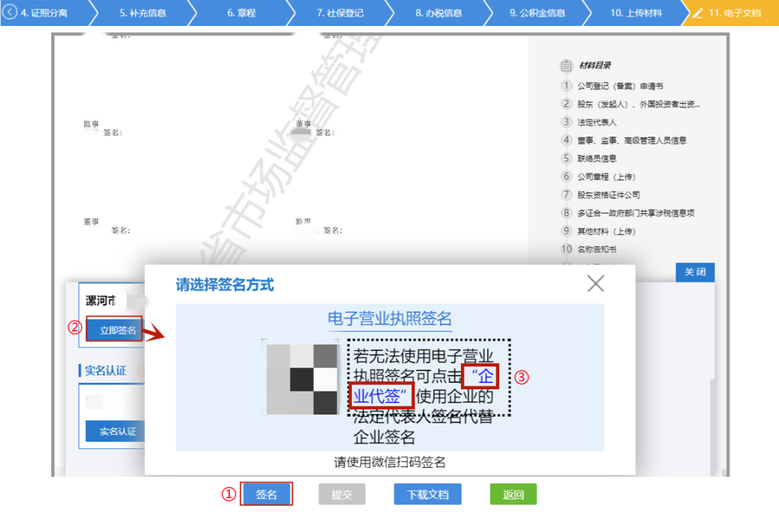Viewport: 779px width, 532px height.
Task: Click the 立即签名 button
Action: pos(114,330)
